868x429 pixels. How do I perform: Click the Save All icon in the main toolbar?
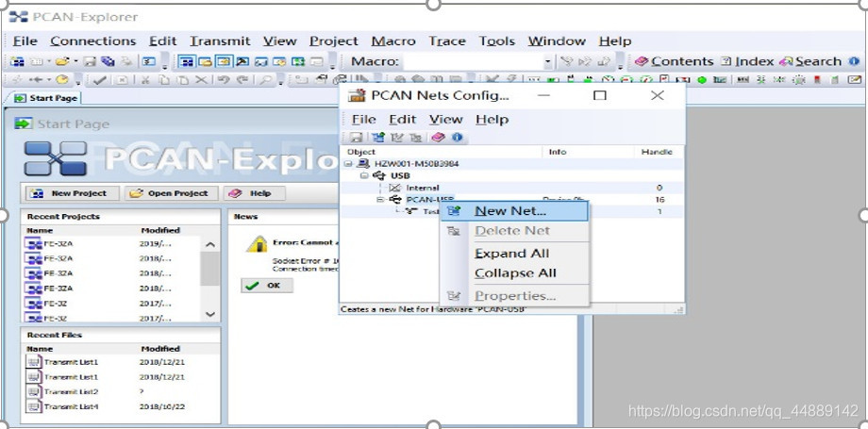pos(108,61)
